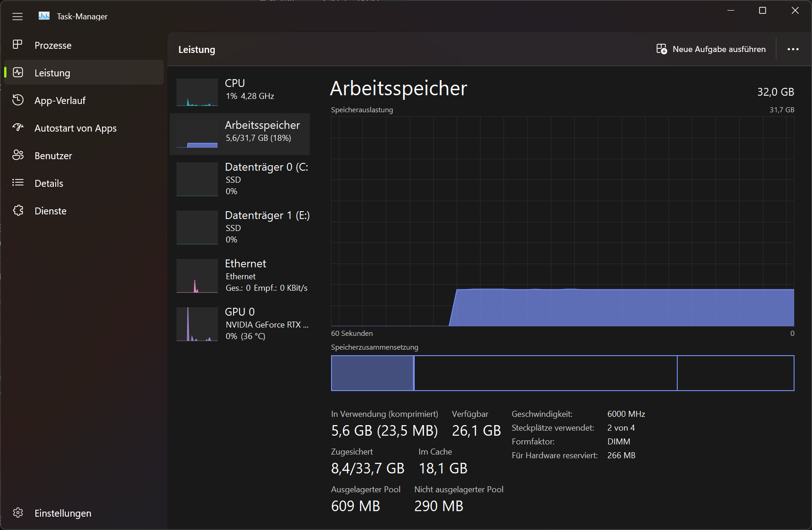
Task: Click the Neue Aufgabe ausführen icon
Action: [x=662, y=49]
